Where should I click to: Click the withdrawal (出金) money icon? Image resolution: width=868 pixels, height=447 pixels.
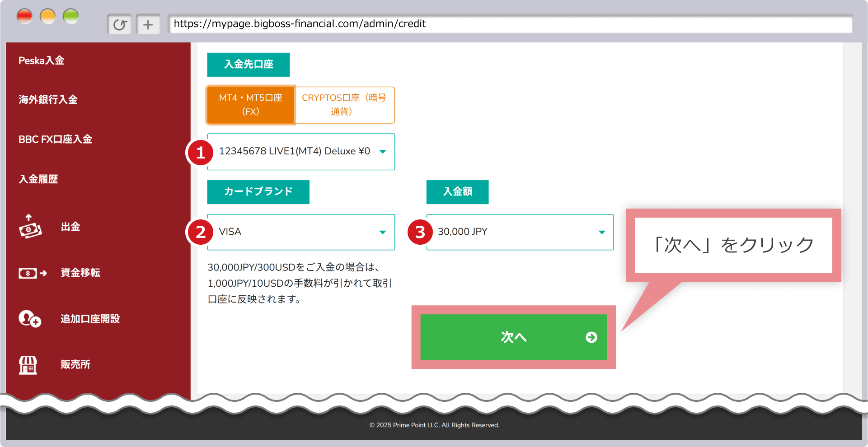30,226
